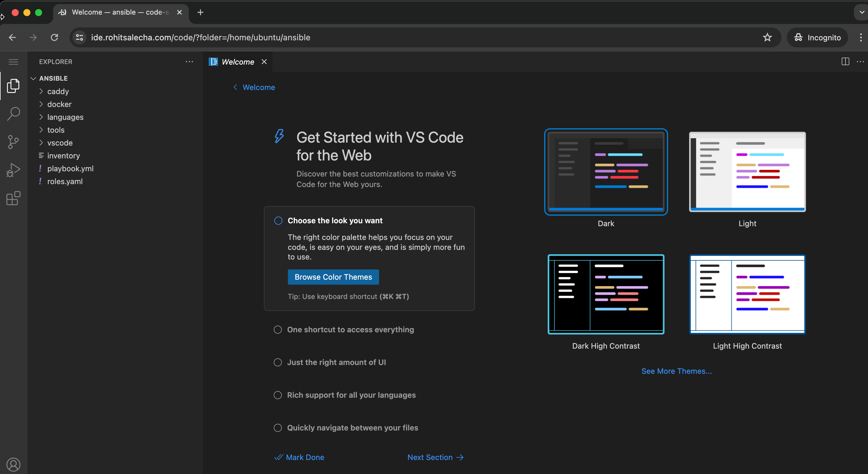Expand the tools folder in Explorer
Viewport: 868px width, 474px height.
[x=56, y=129]
